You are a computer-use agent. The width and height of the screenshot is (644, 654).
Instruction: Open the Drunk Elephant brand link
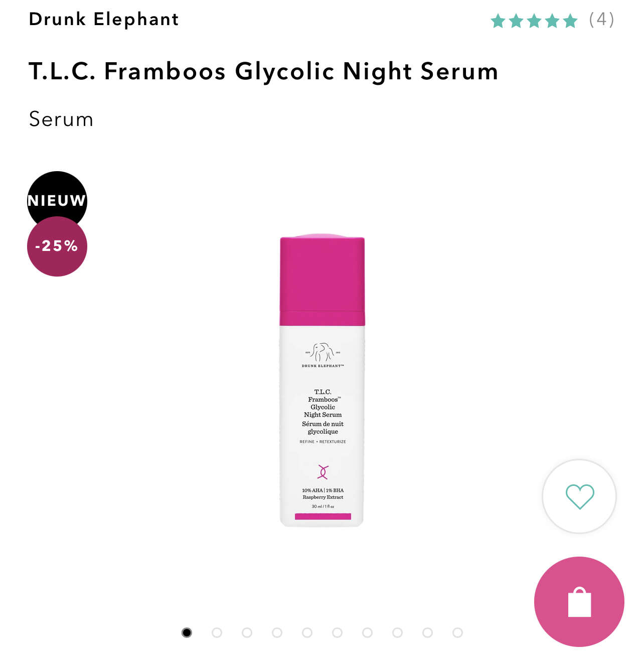[104, 19]
